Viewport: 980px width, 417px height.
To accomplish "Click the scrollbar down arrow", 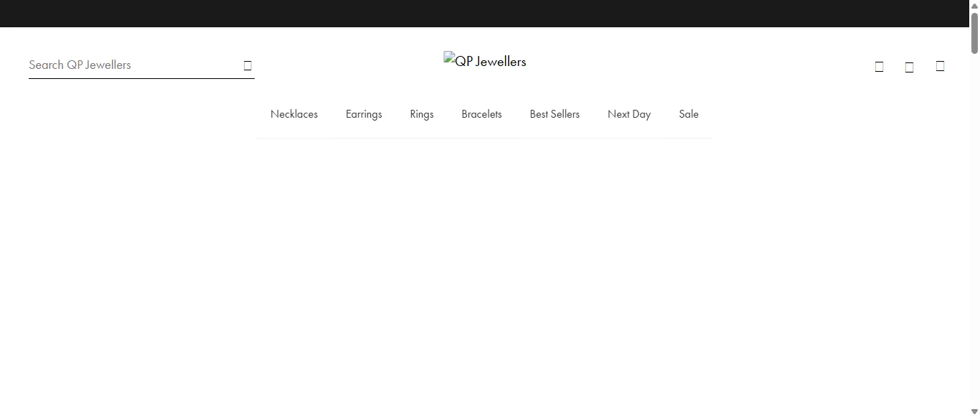I will (x=974, y=412).
